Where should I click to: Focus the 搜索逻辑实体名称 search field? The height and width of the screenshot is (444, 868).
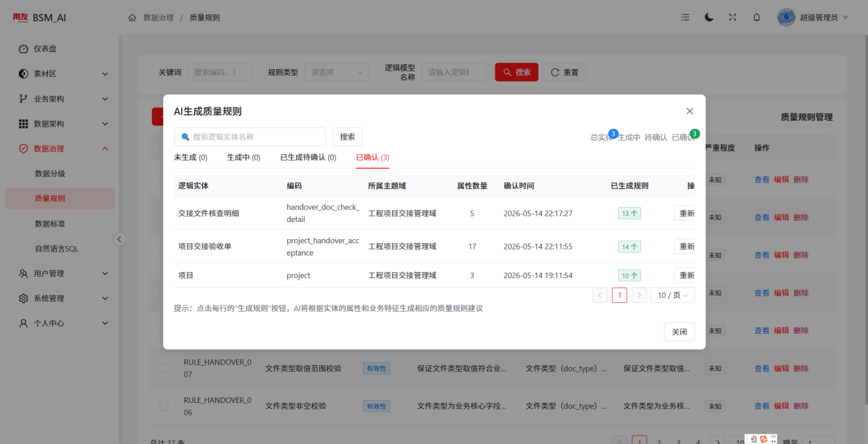tap(250, 136)
